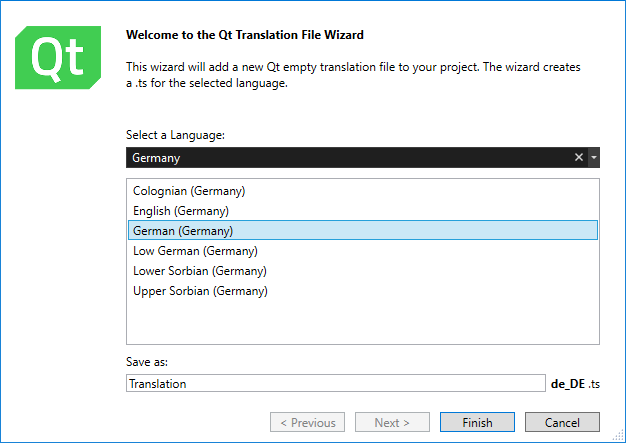Select Colognian (Germany) from the list
This screenshot has height=443, width=626.
pos(189,191)
